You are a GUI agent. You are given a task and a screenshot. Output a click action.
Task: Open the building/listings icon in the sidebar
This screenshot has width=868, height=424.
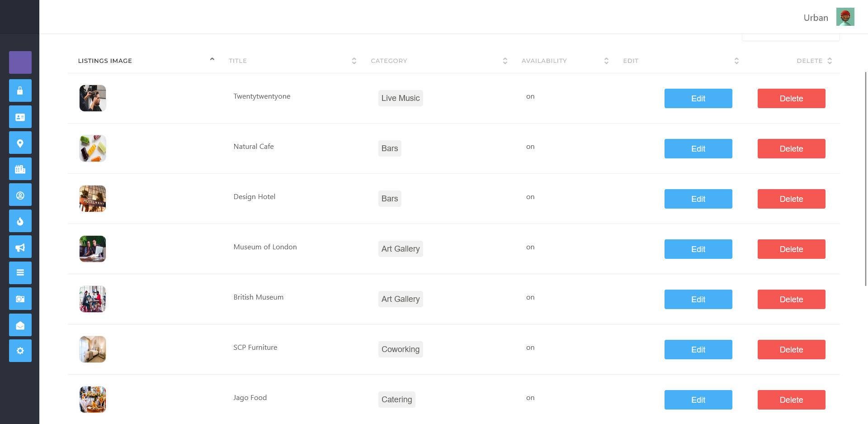(x=20, y=169)
